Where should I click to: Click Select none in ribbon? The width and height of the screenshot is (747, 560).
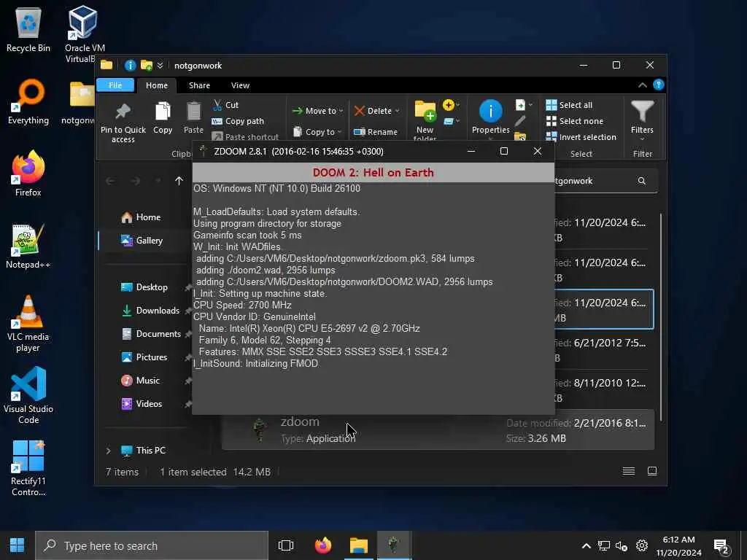tap(575, 121)
